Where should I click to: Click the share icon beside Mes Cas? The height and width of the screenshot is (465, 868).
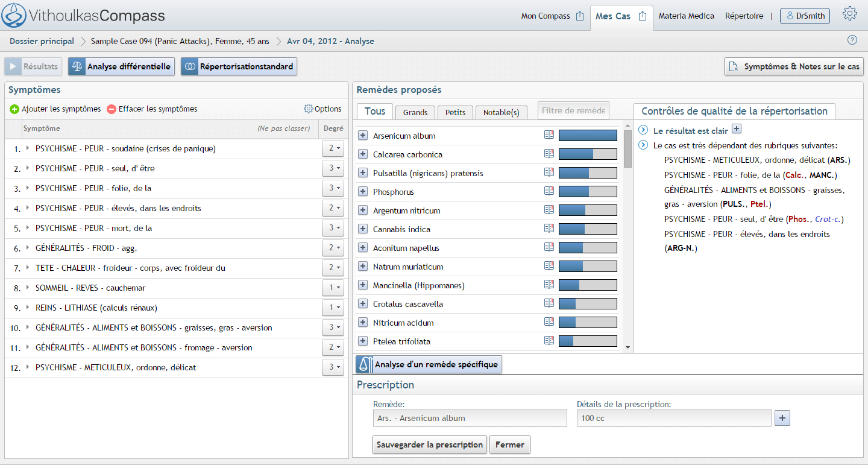pyautogui.click(x=643, y=16)
